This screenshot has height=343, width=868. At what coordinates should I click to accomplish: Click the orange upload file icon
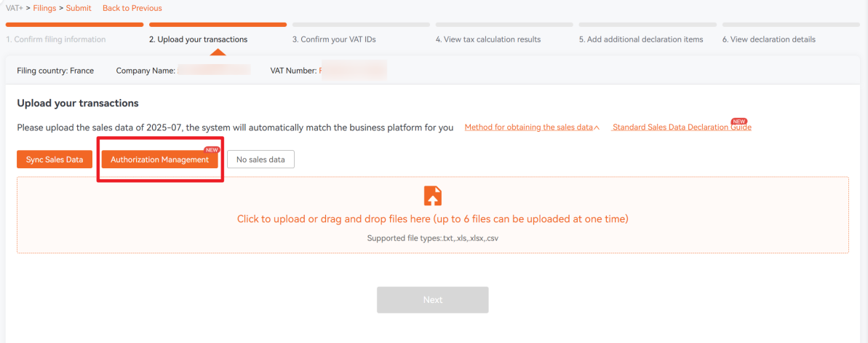[x=433, y=196]
